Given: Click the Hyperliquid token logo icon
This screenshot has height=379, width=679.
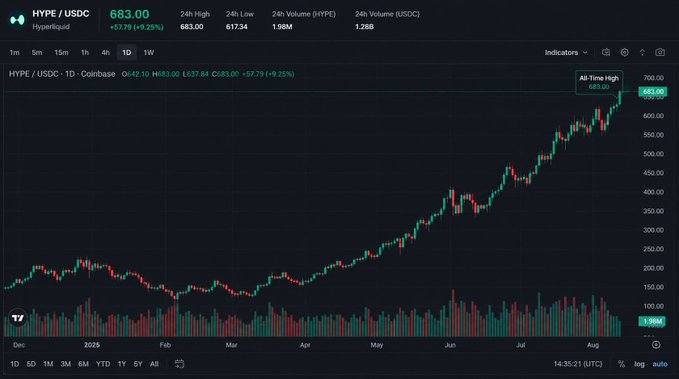Looking at the screenshot, I should pos(17,20).
